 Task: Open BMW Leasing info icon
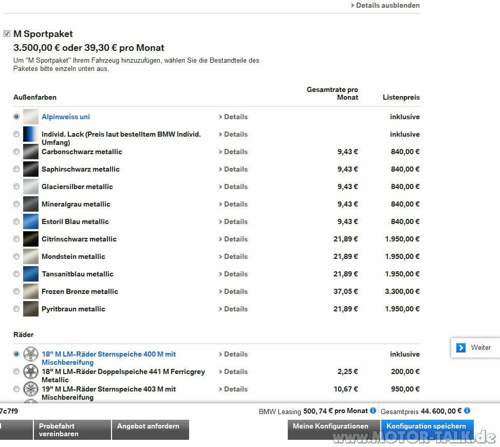pyautogui.click(x=373, y=411)
